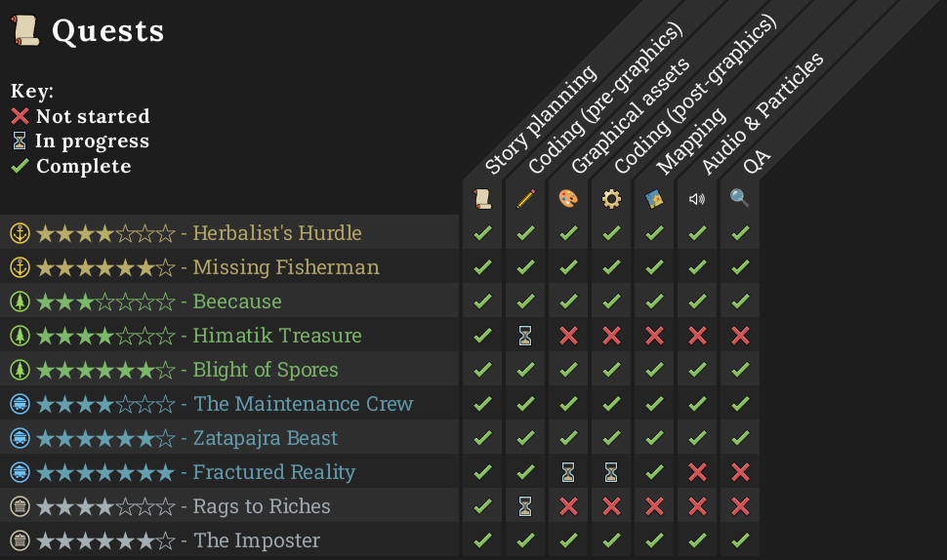
Task: Click the Graphical assets palette icon
Action: pos(568,199)
